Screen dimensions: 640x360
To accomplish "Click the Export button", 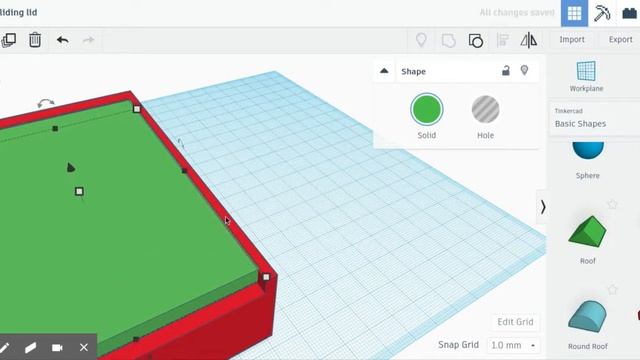I will [620, 40].
